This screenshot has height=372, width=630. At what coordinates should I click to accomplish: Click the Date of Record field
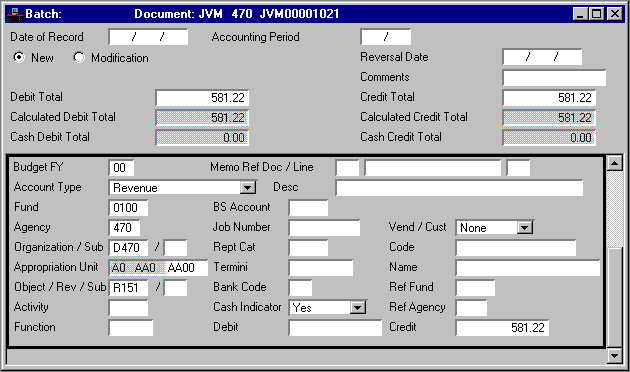pos(148,37)
